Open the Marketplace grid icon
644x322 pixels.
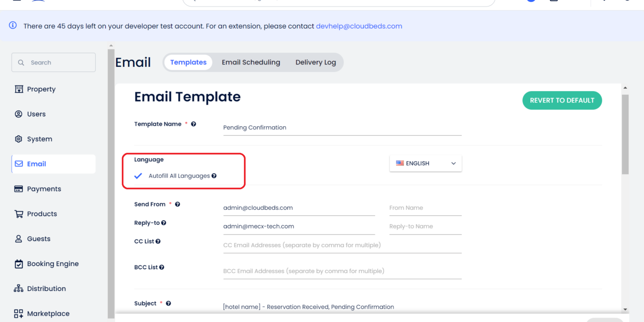[x=19, y=313]
